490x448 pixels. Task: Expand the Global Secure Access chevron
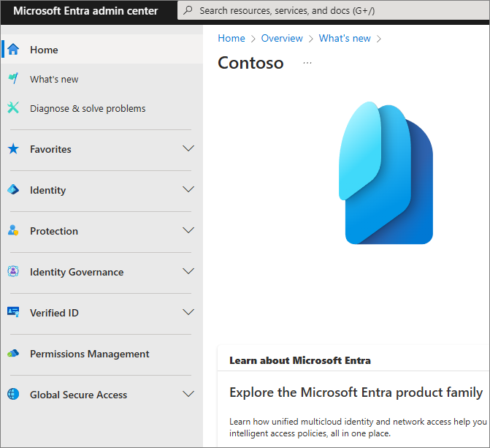[188, 394]
